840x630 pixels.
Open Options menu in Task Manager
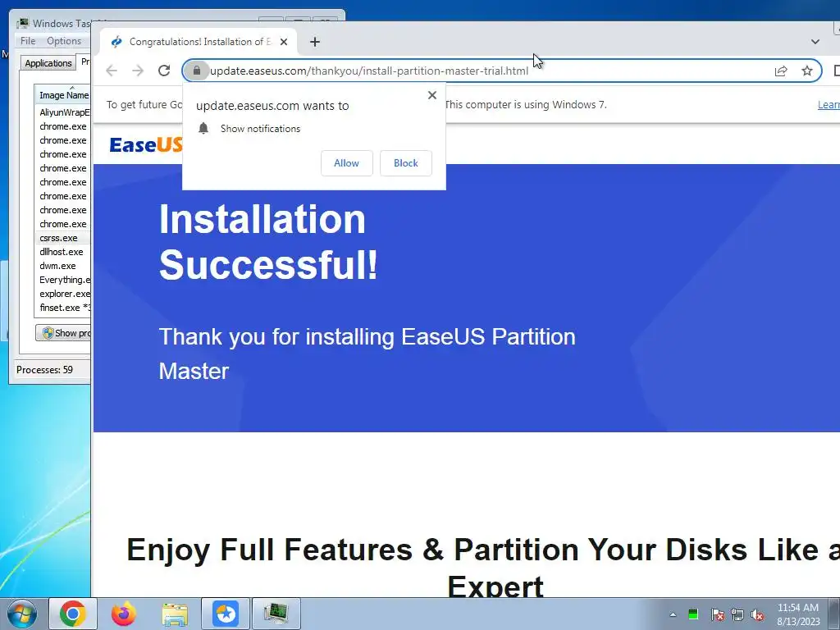click(64, 41)
